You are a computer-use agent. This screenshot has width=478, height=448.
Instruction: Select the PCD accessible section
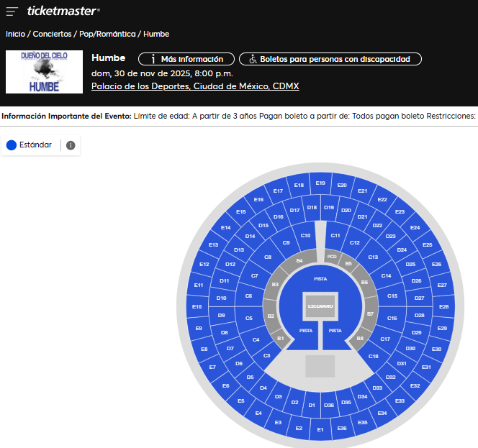(x=332, y=257)
